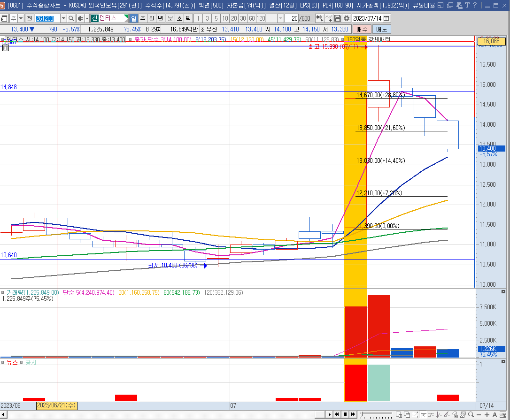Play chart replay forward

pyautogui.click(x=330, y=414)
